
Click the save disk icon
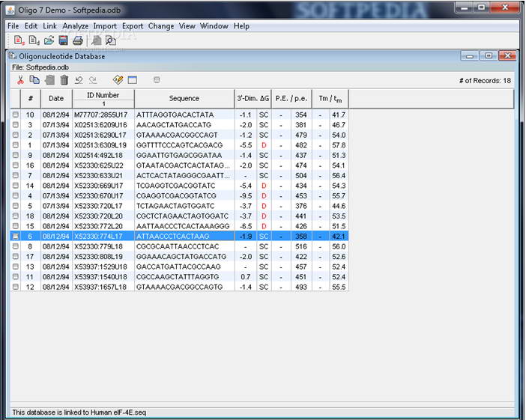[63, 40]
